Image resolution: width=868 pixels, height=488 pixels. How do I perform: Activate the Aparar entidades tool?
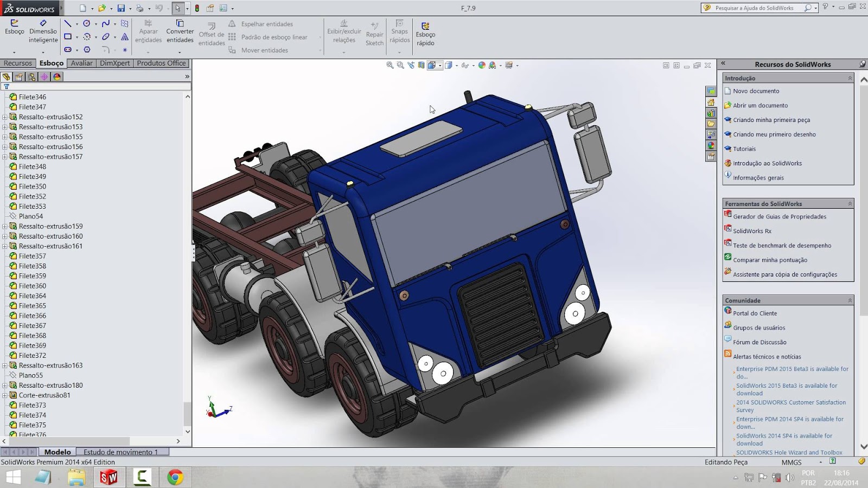click(148, 33)
